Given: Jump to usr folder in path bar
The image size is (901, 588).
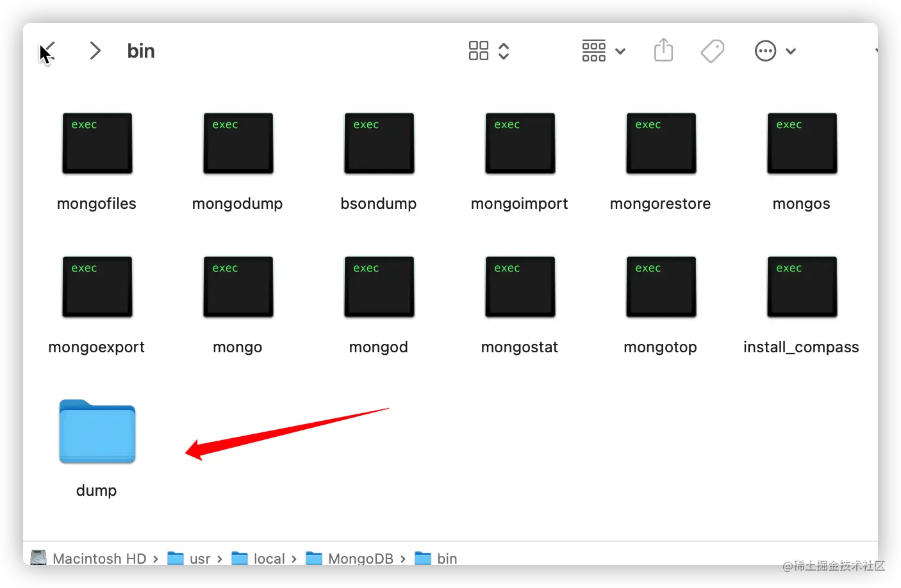Looking at the screenshot, I should [189, 559].
